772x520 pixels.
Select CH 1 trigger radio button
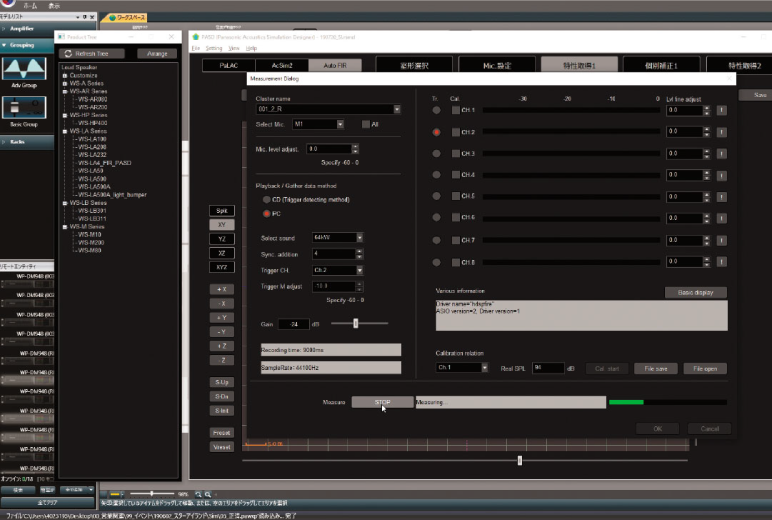436,110
